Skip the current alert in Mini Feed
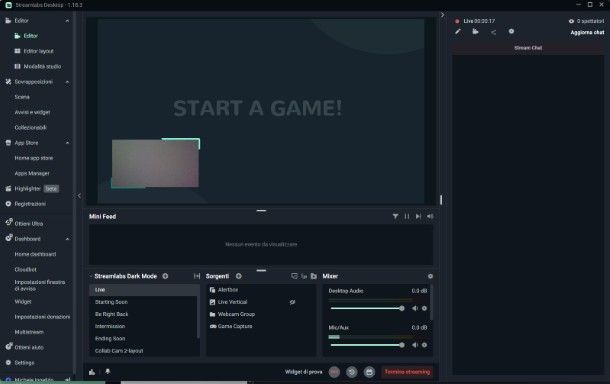This screenshot has width=610, height=384. coord(418,216)
